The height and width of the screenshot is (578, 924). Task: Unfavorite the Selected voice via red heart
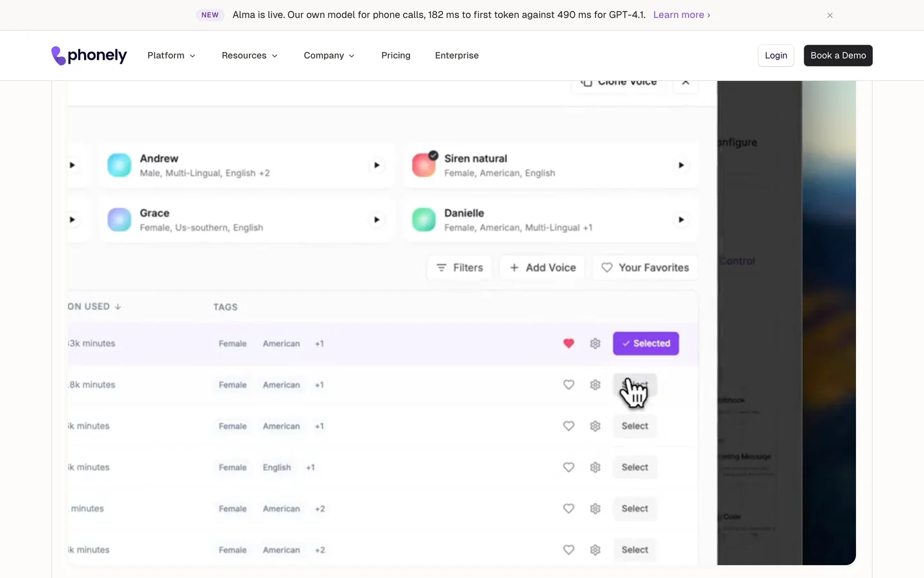pos(569,344)
